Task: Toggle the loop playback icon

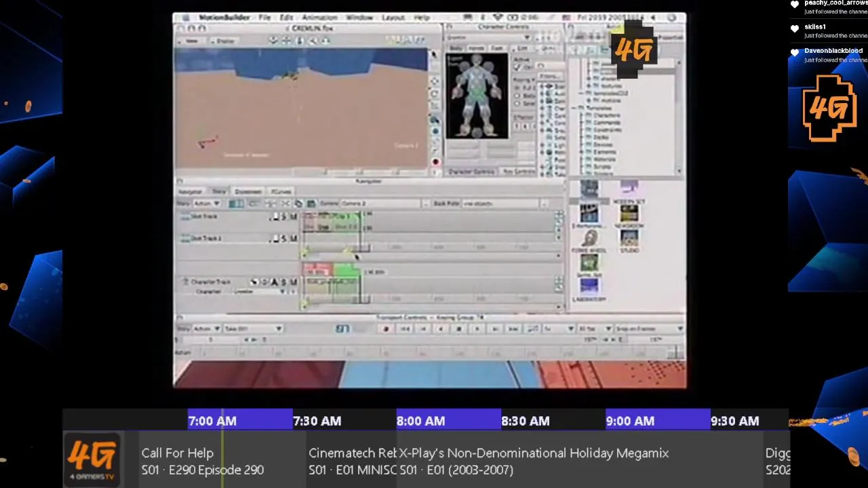Action: click(x=532, y=329)
